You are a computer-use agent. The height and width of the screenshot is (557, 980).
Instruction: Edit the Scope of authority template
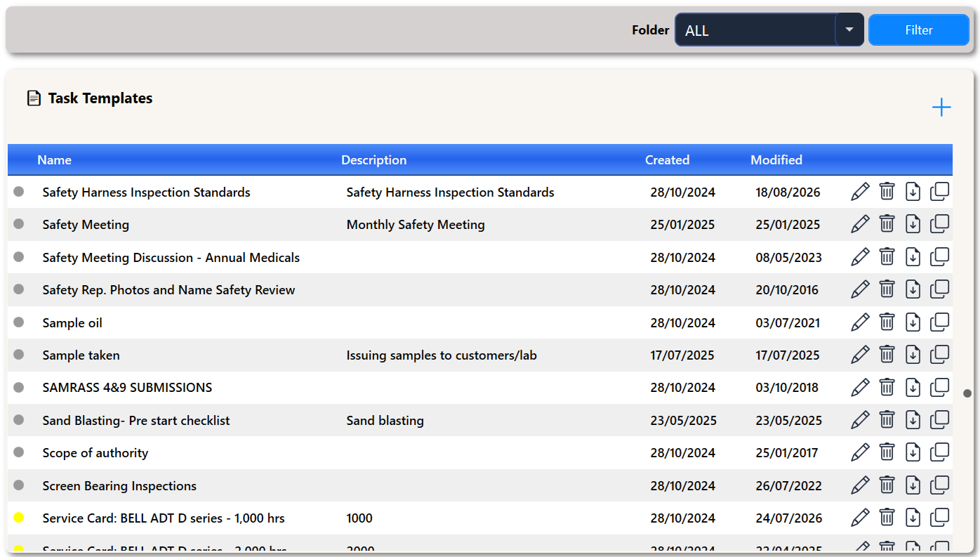click(x=860, y=452)
